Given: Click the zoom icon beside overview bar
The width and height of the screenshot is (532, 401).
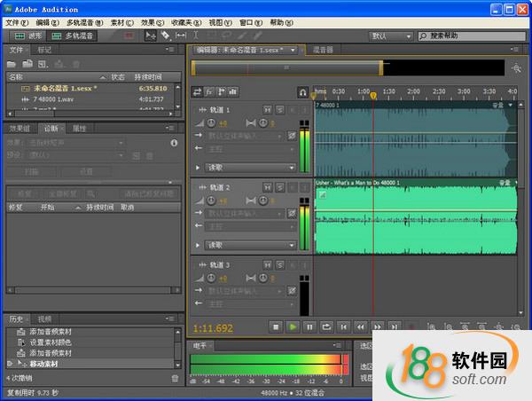Looking at the screenshot, I should [516, 67].
